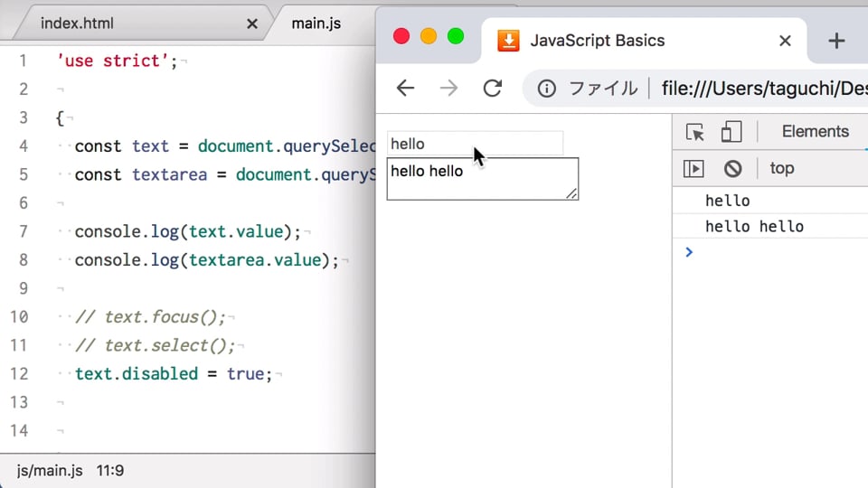Click console.log(text.value) on line 7
Image resolution: width=868 pixels, height=488 pixels.
pos(188,231)
